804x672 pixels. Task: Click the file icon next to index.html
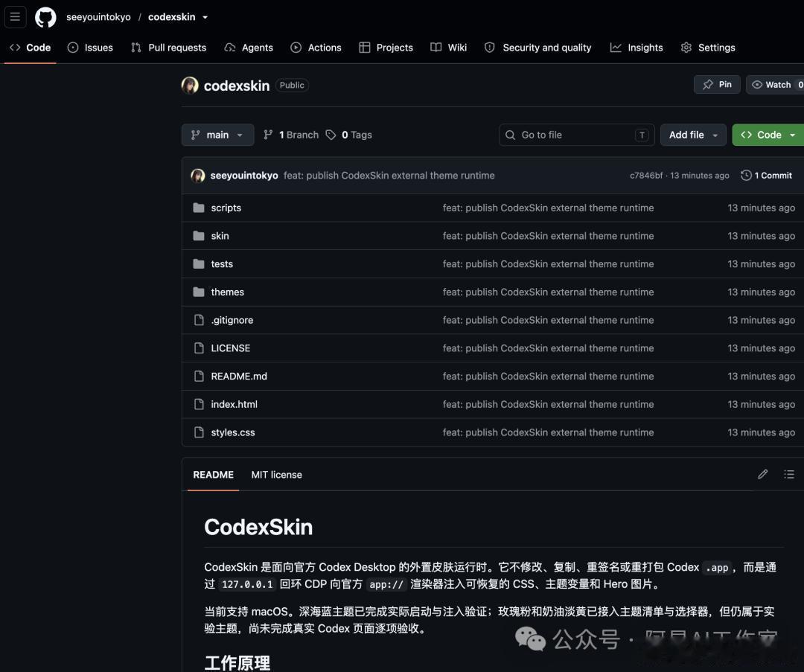[199, 404]
